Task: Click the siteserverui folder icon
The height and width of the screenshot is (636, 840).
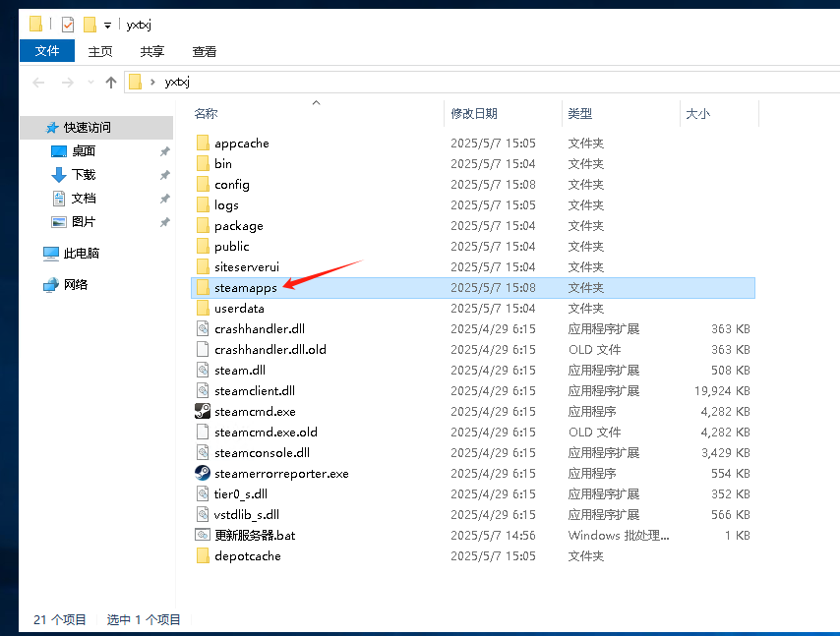Action: coord(203,266)
